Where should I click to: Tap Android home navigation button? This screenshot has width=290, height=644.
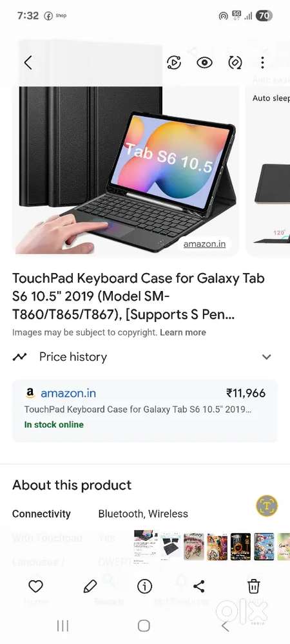click(144, 626)
